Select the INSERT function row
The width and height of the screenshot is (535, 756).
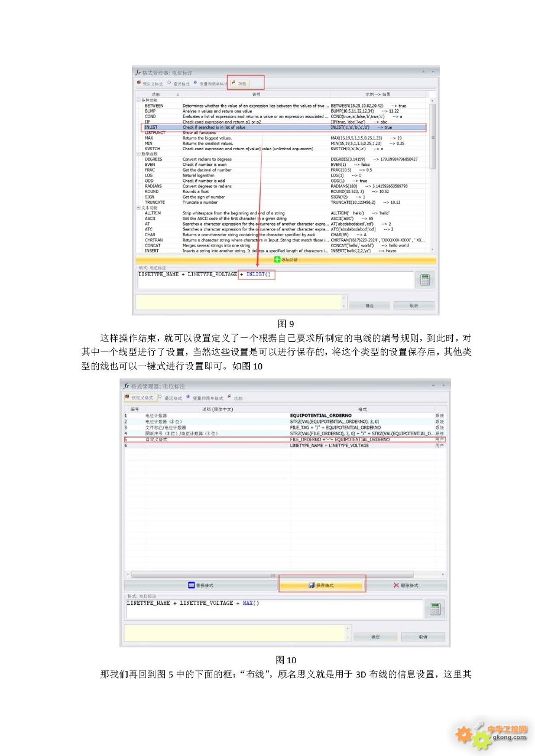click(x=285, y=250)
